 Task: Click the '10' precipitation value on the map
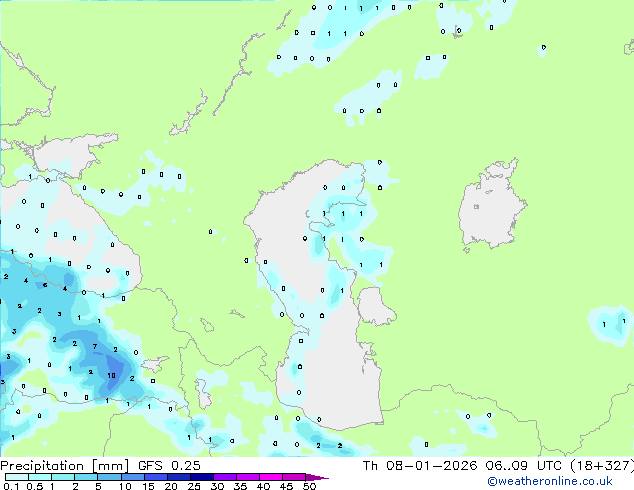click(111, 376)
